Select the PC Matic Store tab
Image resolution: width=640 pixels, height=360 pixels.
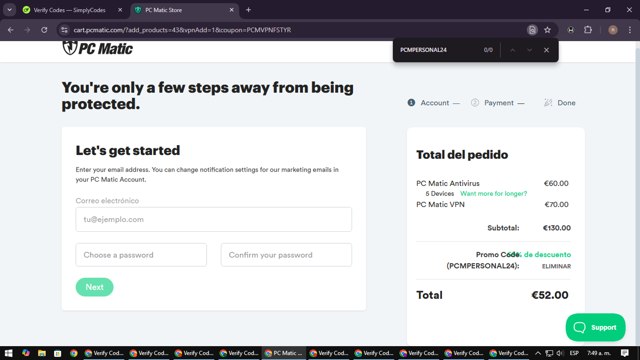pyautogui.click(x=184, y=10)
